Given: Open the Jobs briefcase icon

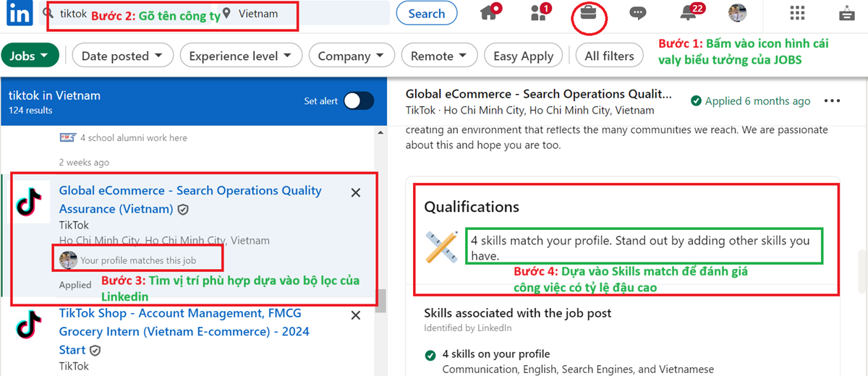Looking at the screenshot, I should point(588,13).
